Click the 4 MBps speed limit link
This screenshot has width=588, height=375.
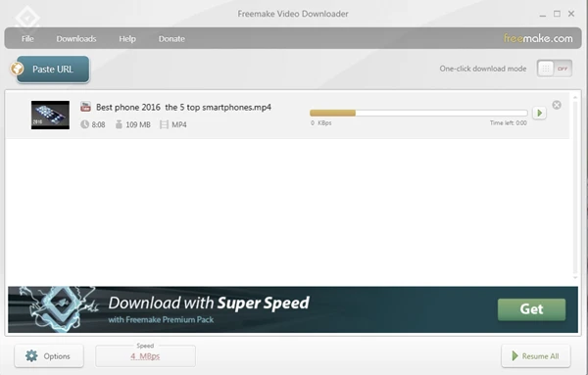click(x=145, y=355)
